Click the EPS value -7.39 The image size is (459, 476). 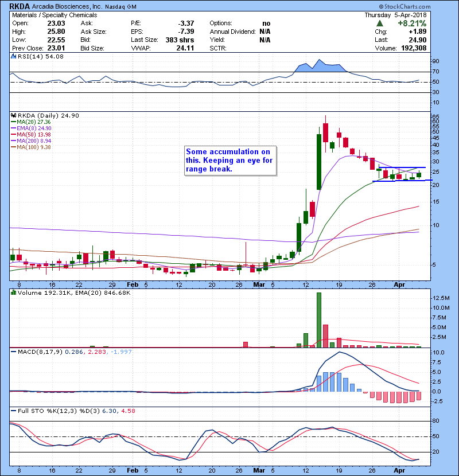[x=186, y=32]
